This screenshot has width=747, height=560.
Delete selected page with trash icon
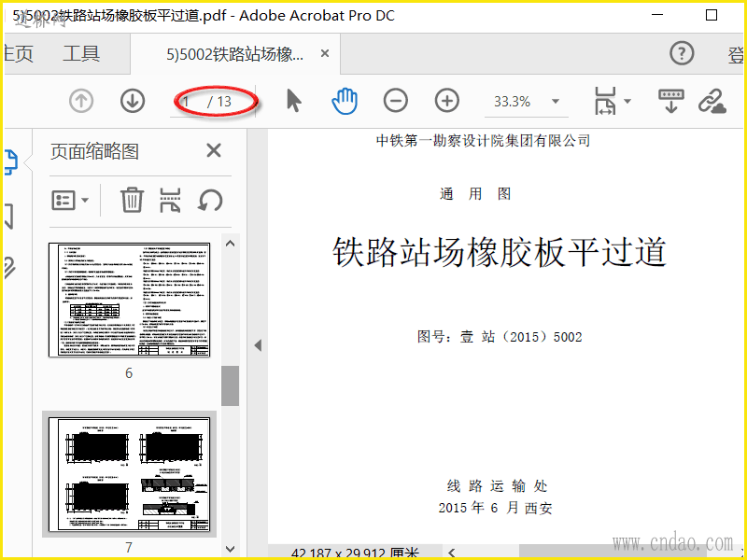(132, 200)
